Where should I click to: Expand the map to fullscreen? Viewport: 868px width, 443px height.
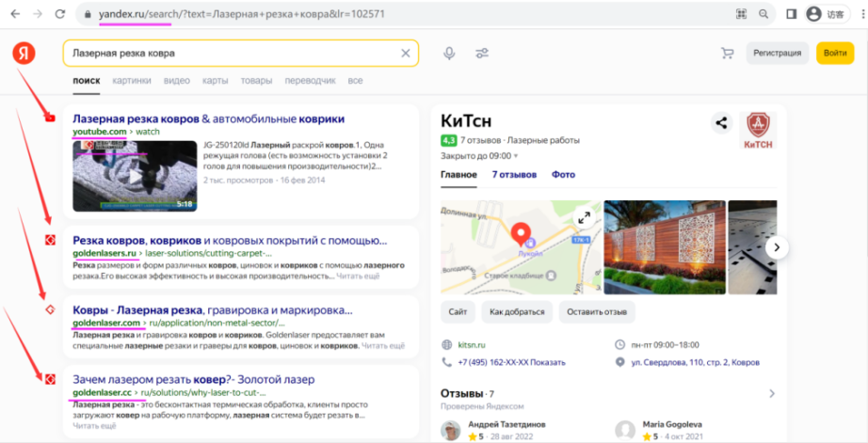click(584, 217)
